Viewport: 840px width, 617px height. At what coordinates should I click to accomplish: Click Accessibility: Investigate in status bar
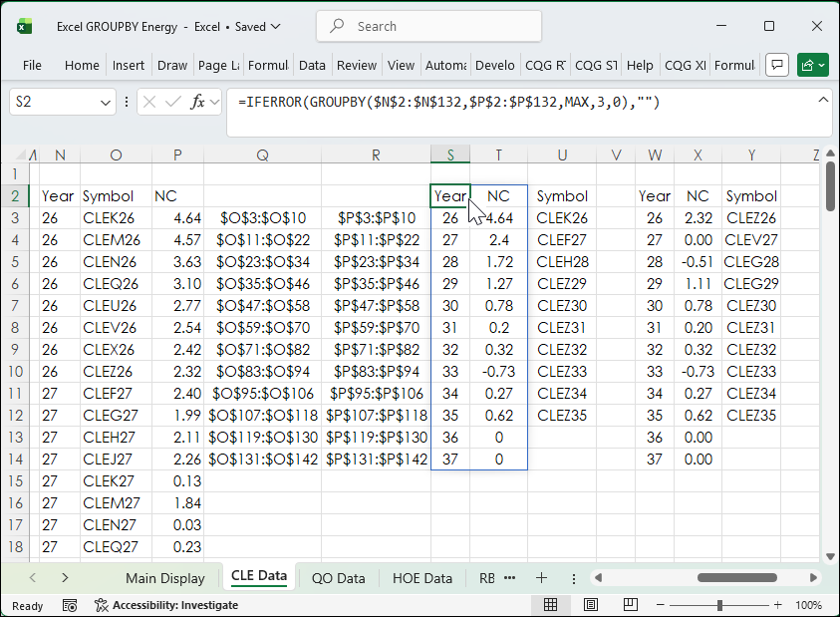166,605
